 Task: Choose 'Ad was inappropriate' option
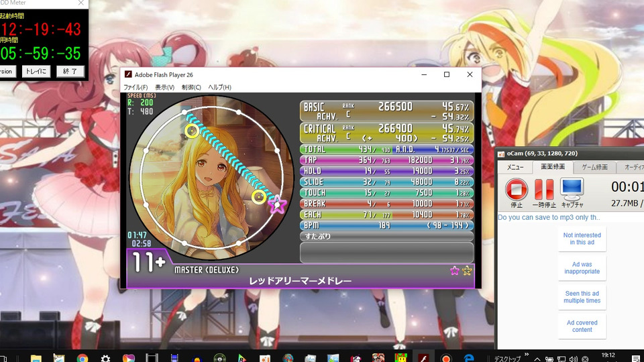[582, 267]
